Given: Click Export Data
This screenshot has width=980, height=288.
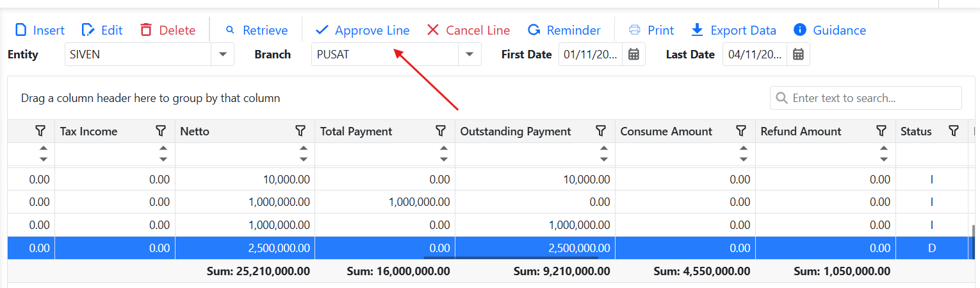Looking at the screenshot, I should tap(734, 30).
